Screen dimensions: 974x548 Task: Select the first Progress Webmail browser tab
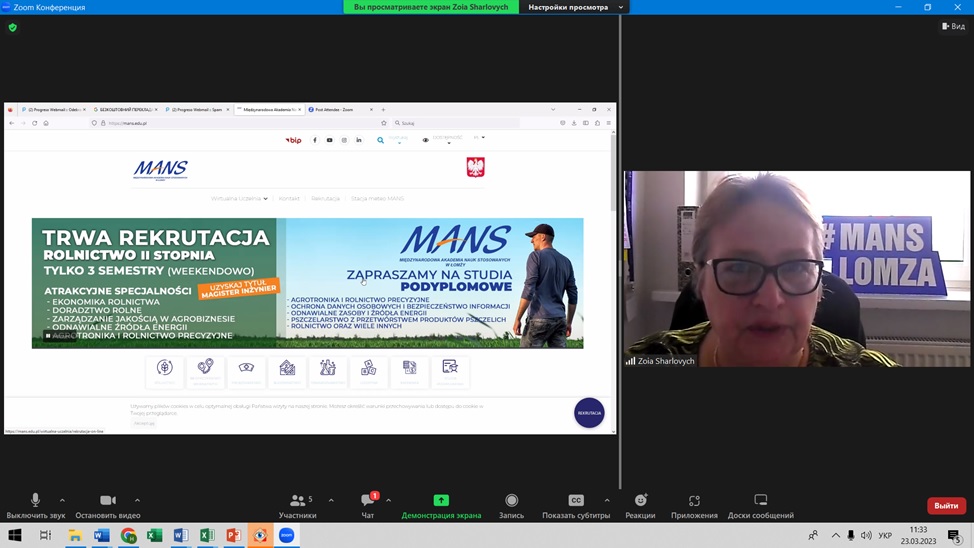coord(53,109)
